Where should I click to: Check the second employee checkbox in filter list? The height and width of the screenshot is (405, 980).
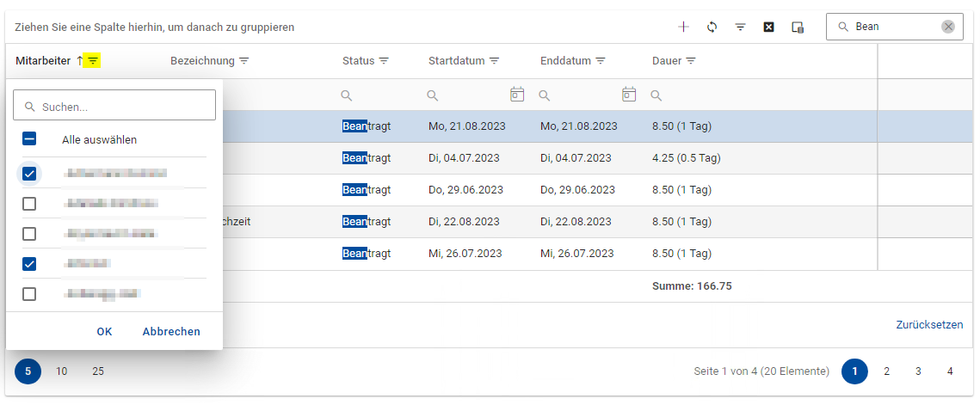(x=29, y=204)
